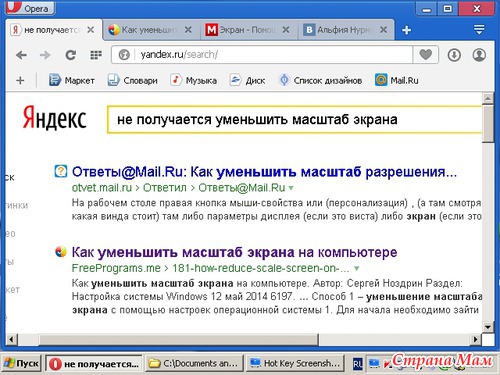This screenshot has width=500, height=375.
Task: Open the tab list menu icon
Action: 479,30
